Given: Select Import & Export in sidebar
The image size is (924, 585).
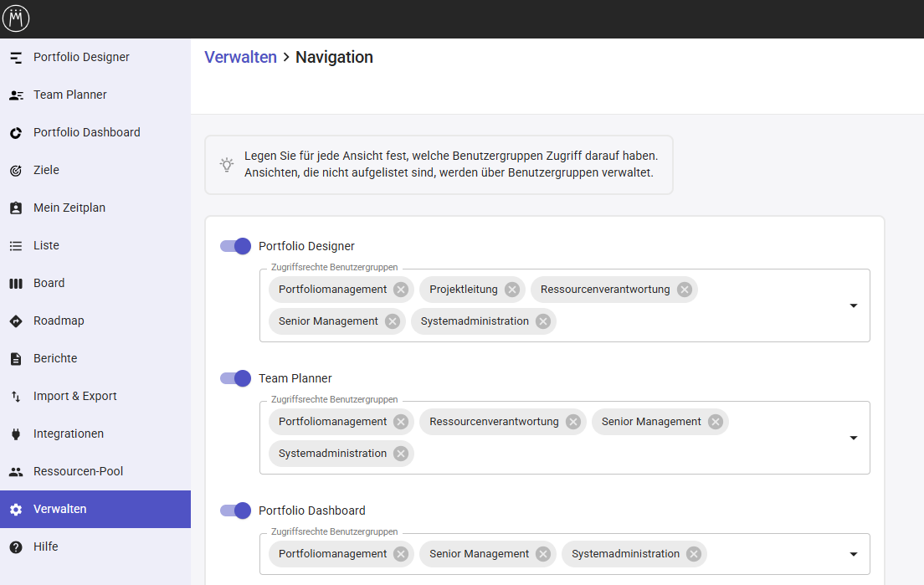Looking at the screenshot, I should point(95,397).
